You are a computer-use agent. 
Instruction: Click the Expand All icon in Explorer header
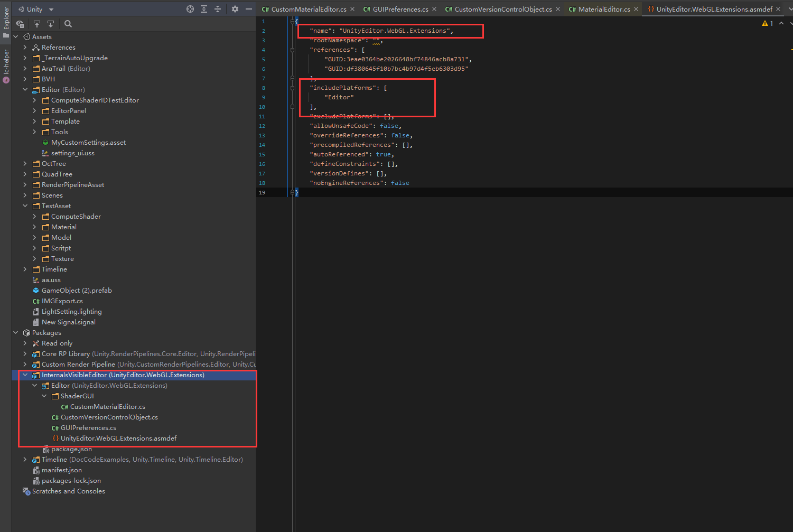tap(204, 9)
